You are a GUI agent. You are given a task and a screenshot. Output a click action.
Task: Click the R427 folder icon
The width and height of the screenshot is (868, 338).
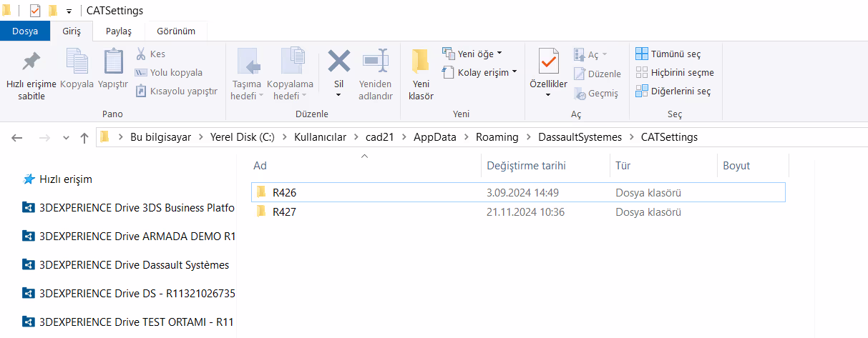tap(262, 212)
